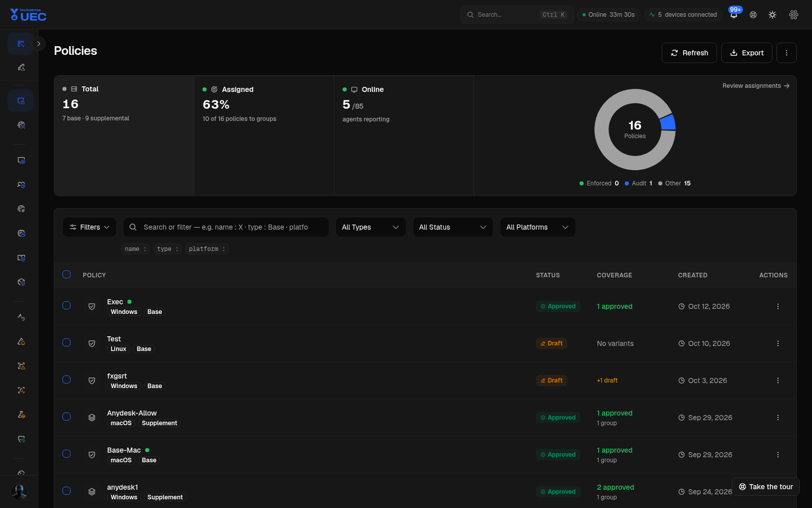Click the blue Audit segment of donut chart
The height and width of the screenshot is (508, 812).
point(668,122)
